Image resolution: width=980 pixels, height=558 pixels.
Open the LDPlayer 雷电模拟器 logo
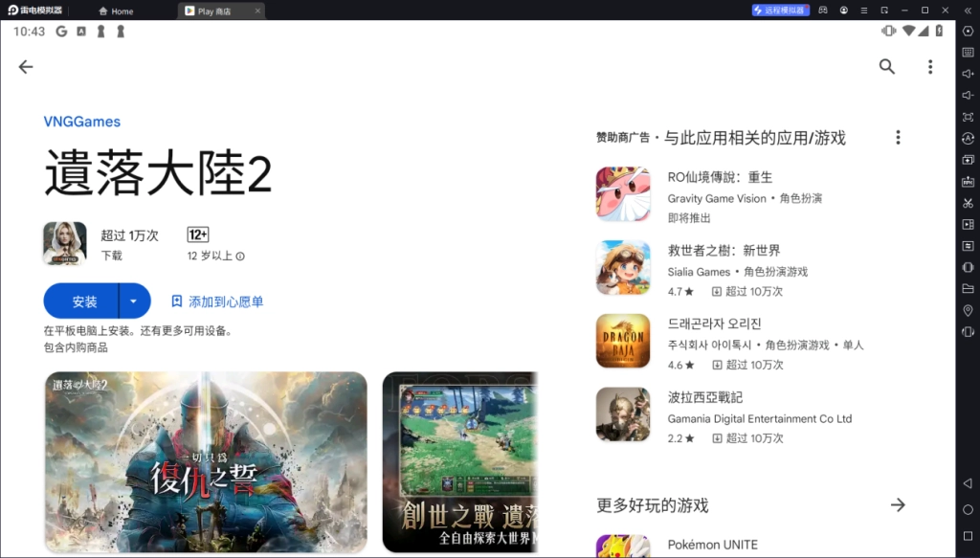(x=35, y=10)
